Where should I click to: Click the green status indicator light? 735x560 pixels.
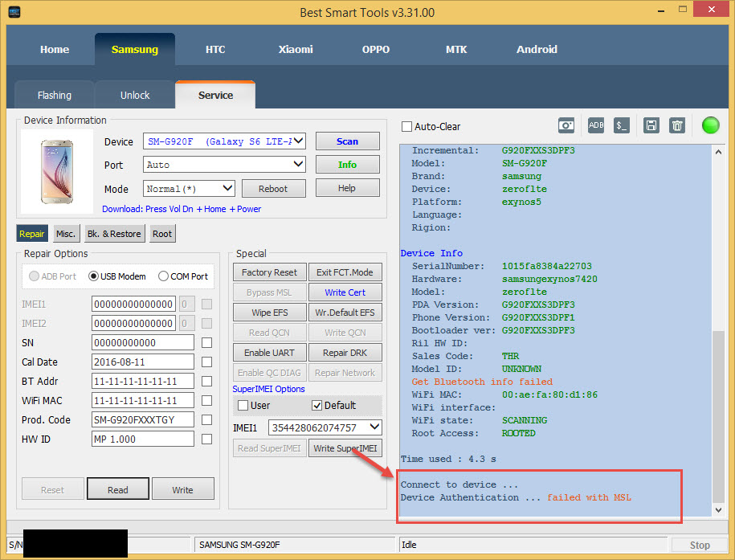pyautogui.click(x=710, y=125)
